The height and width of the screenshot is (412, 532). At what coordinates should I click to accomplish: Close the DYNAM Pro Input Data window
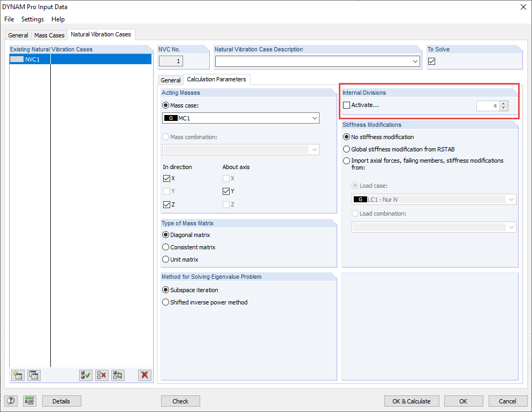click(x=523, y=7)
